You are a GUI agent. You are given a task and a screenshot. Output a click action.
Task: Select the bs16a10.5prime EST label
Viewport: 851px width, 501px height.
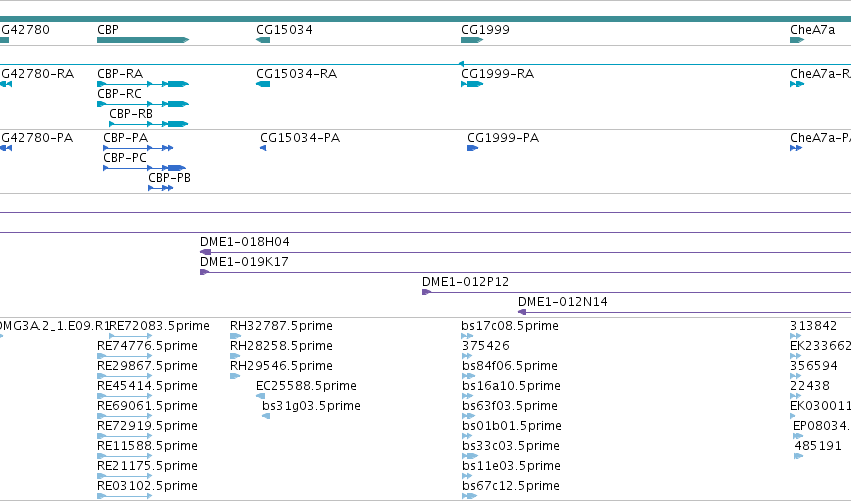coord(511,386)
